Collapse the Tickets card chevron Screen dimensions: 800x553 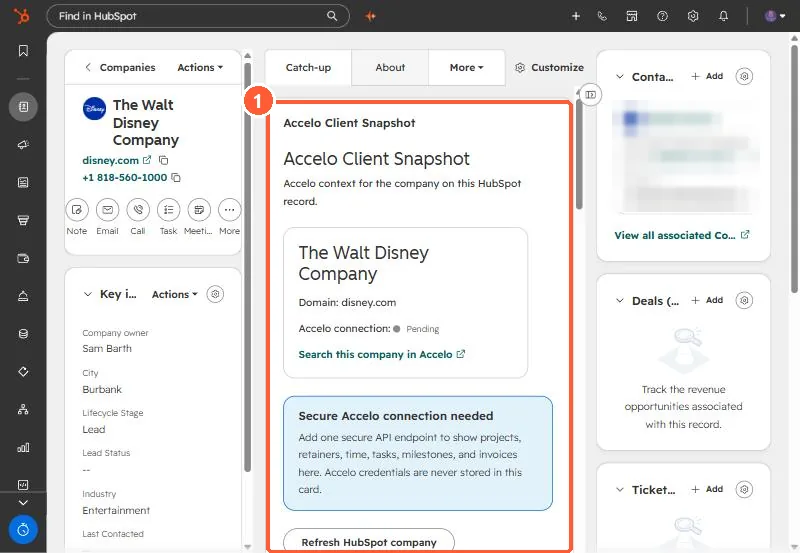[x=620, y=490]
